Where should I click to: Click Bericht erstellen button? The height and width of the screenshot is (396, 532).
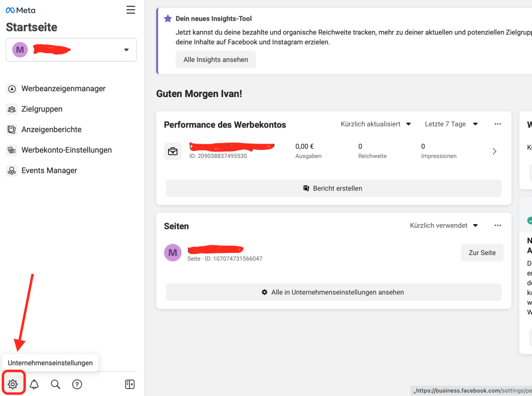point(334,188)
